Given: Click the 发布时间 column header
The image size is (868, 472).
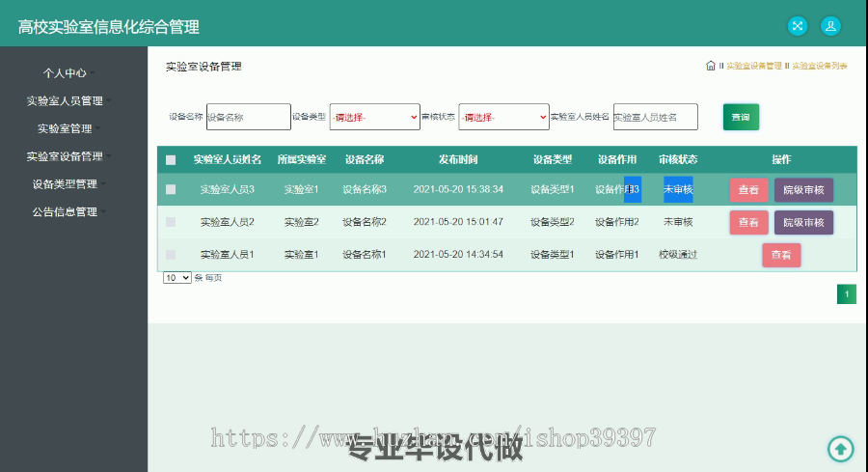Looking at the screenshot, I should click(x=458, y=159).
